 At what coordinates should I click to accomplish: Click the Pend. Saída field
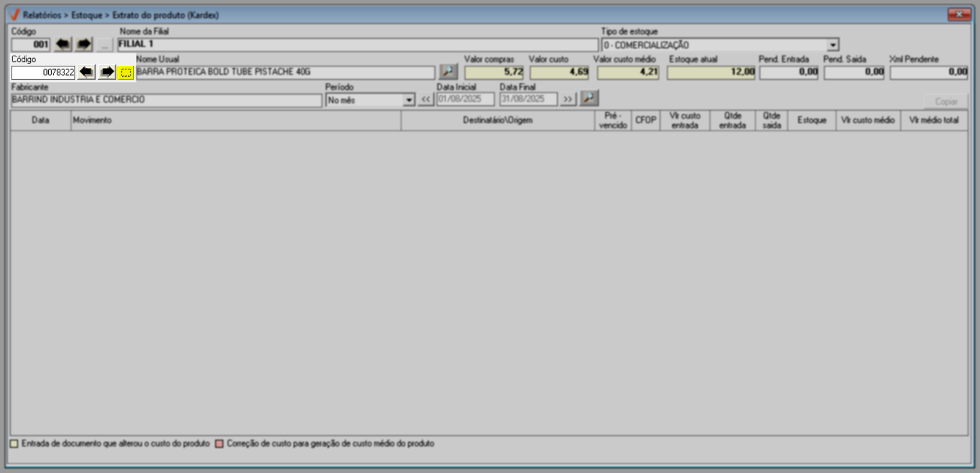tap(854, 72)
